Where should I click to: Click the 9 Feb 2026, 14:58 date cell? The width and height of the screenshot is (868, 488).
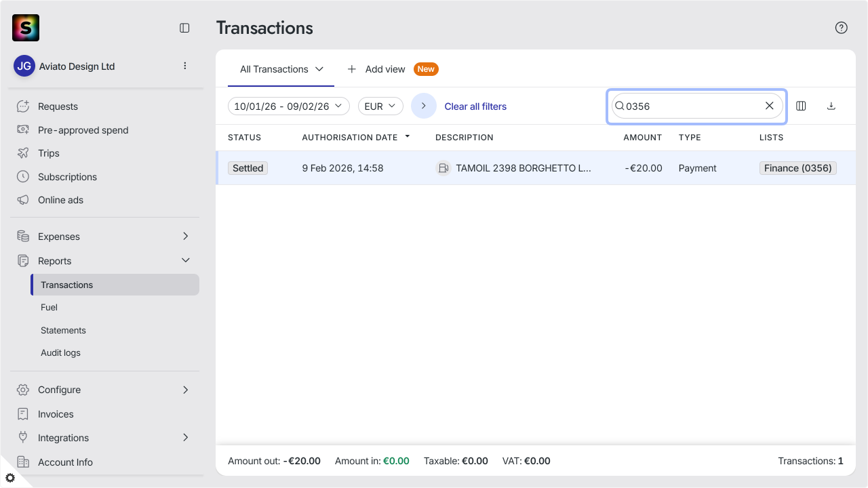point(342,168)
